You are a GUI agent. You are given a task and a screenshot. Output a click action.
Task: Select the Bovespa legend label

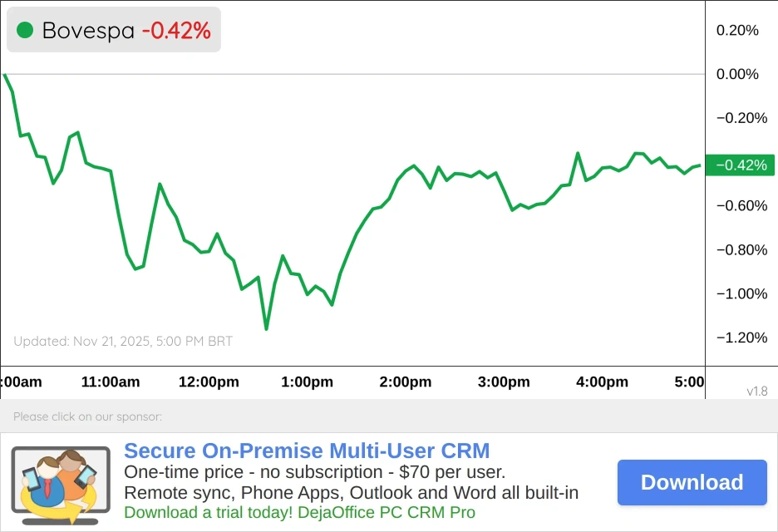click(x=88, y=31)
